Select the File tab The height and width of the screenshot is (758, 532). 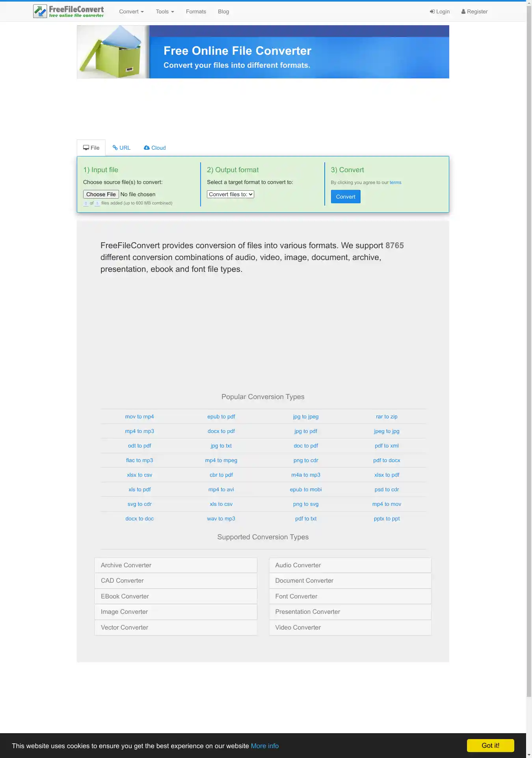[x=91, y=148]
